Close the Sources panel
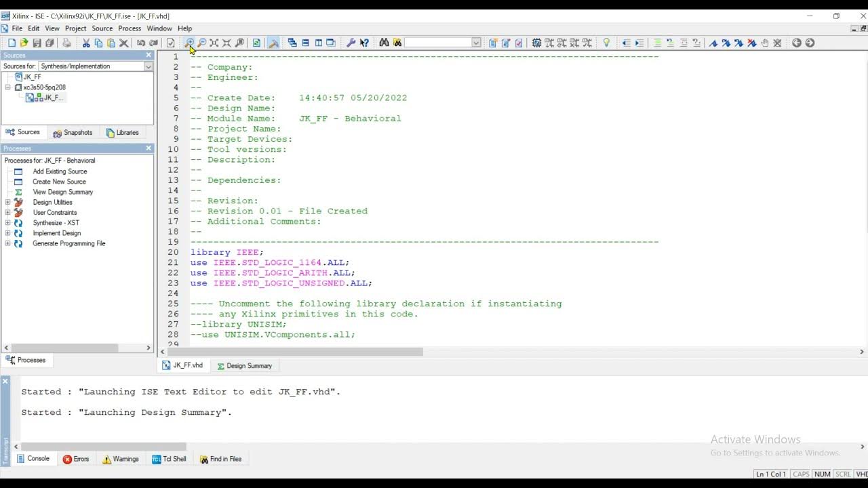 (x=149, y=56)
